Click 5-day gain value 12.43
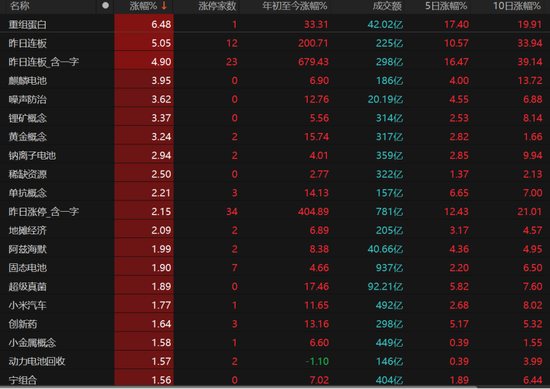 [x=456, y=212]
